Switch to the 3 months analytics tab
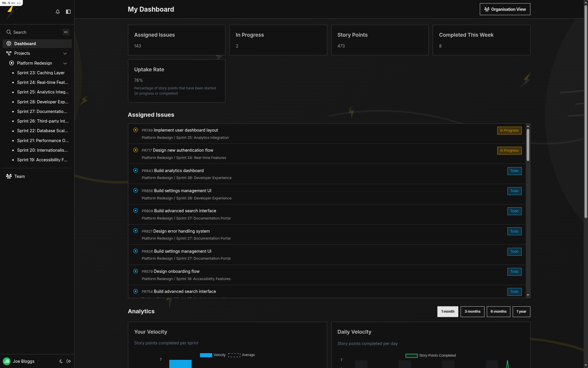The height and width of the screenshot is (368, 588). tap(472, 312)
